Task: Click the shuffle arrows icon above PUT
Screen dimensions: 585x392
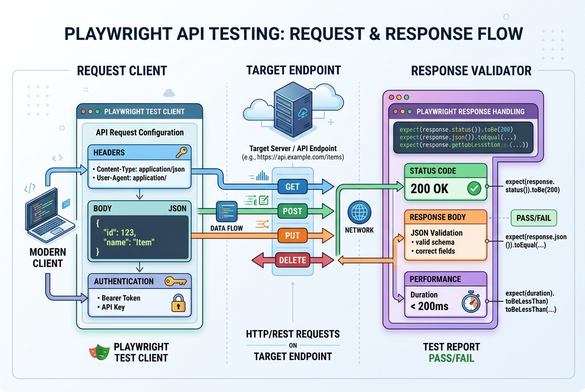Action: (262, 224)
